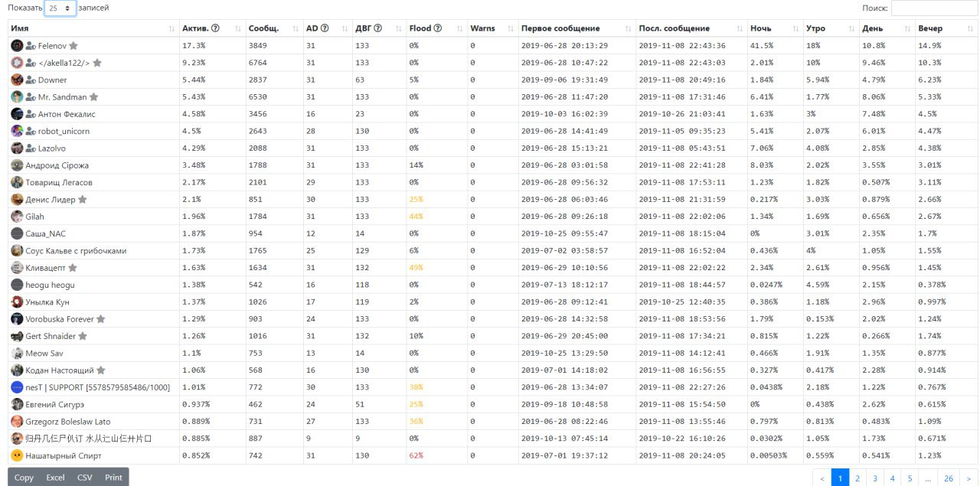Click Grzegorz Boleslaw Lato's avatar
This screenshot has width=980, height=486.
click(x=17, y=421)
